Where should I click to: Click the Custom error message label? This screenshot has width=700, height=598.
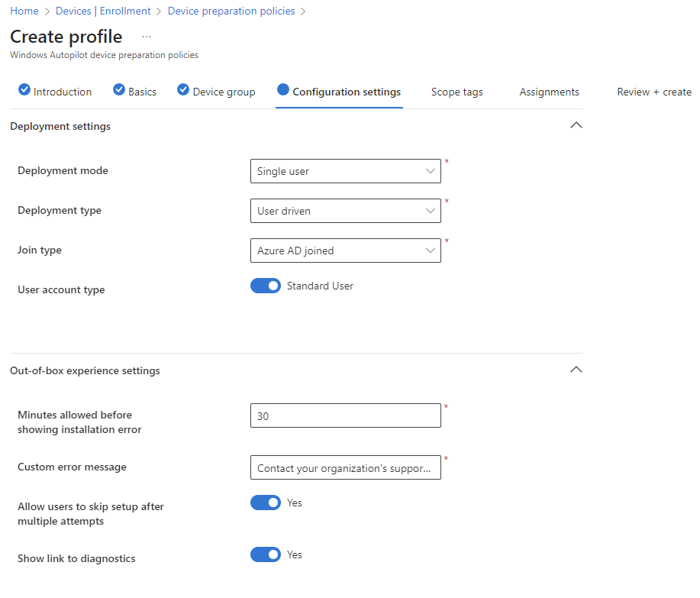(x=72, y=467)
